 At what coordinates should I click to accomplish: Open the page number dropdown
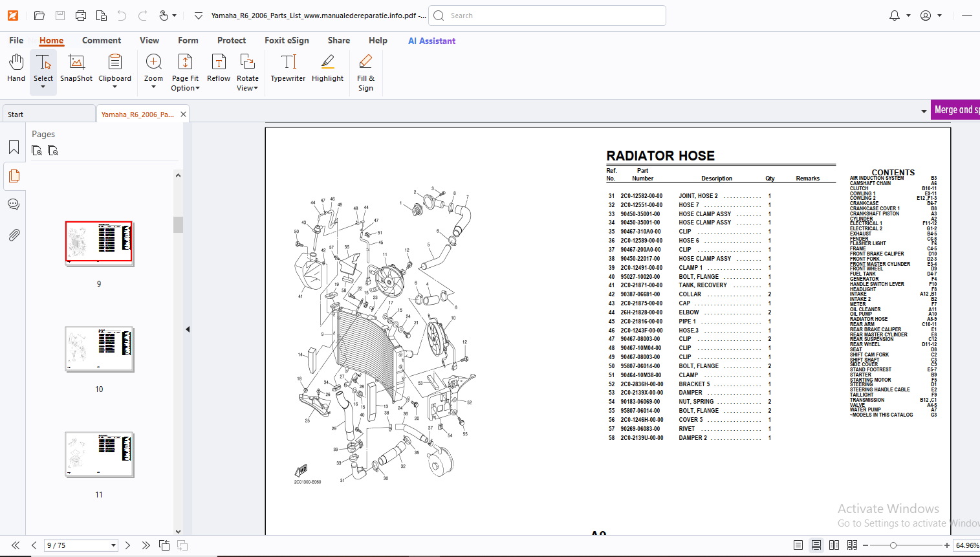click(x=113, y=545)
